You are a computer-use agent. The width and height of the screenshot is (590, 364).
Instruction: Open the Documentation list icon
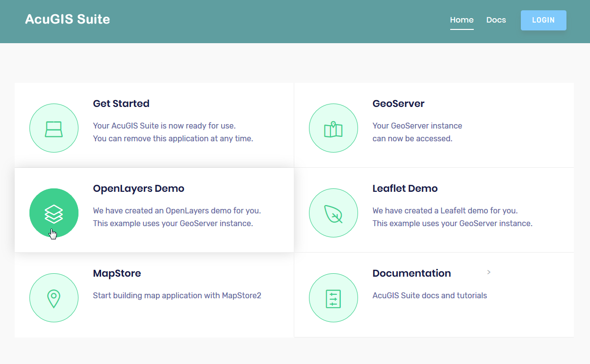333,298
